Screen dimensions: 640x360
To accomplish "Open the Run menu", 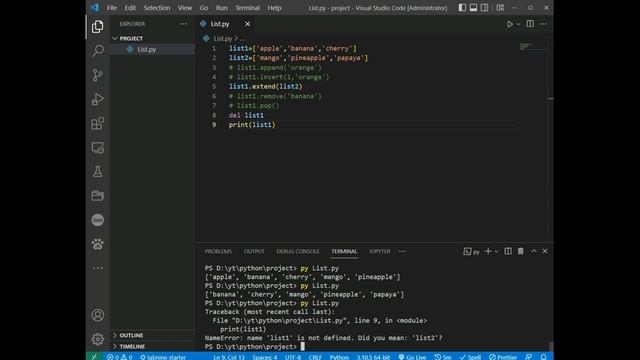I will coord(222,8).
